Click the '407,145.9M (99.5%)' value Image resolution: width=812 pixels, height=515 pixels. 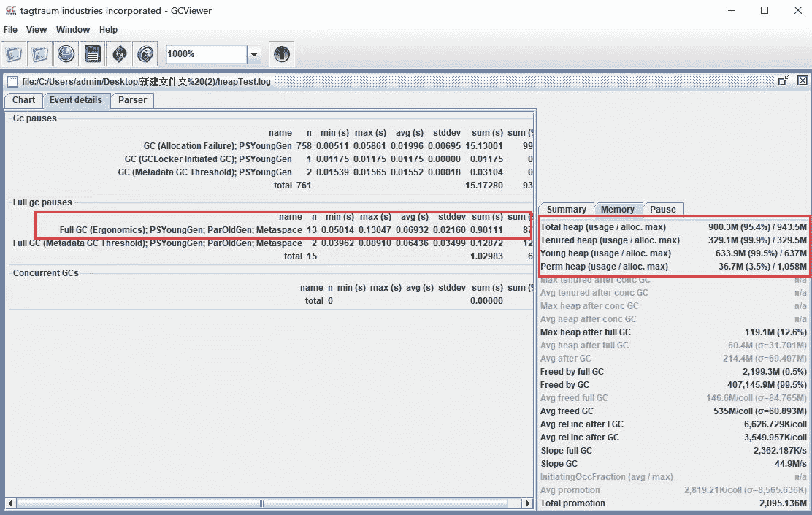(x=767, y=385)
